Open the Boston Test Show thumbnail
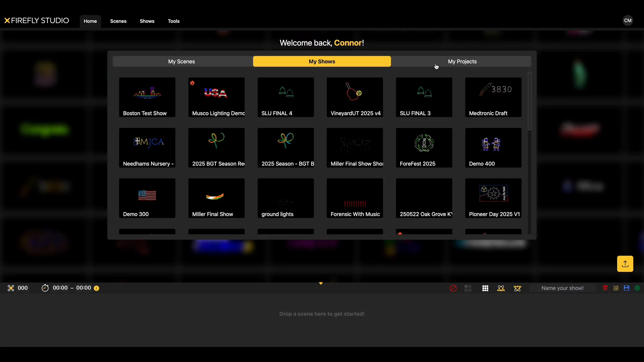 tap(147, 97)
